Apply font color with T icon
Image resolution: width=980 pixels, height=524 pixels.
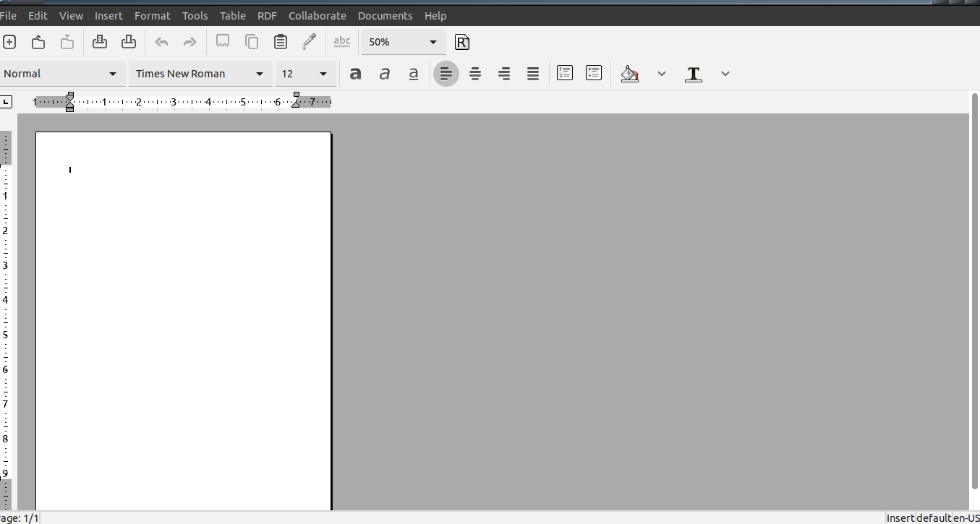(x=694, y=74)
